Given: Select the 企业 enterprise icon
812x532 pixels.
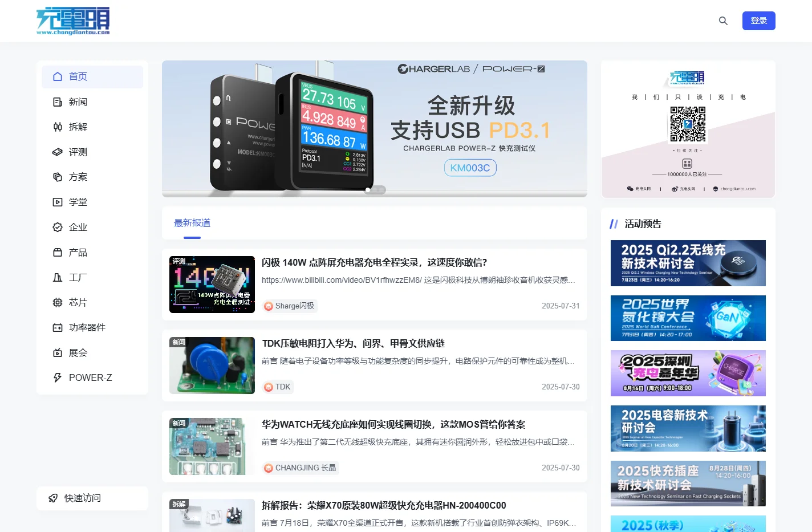Looking at the screenshot, I should click(58, 228).
